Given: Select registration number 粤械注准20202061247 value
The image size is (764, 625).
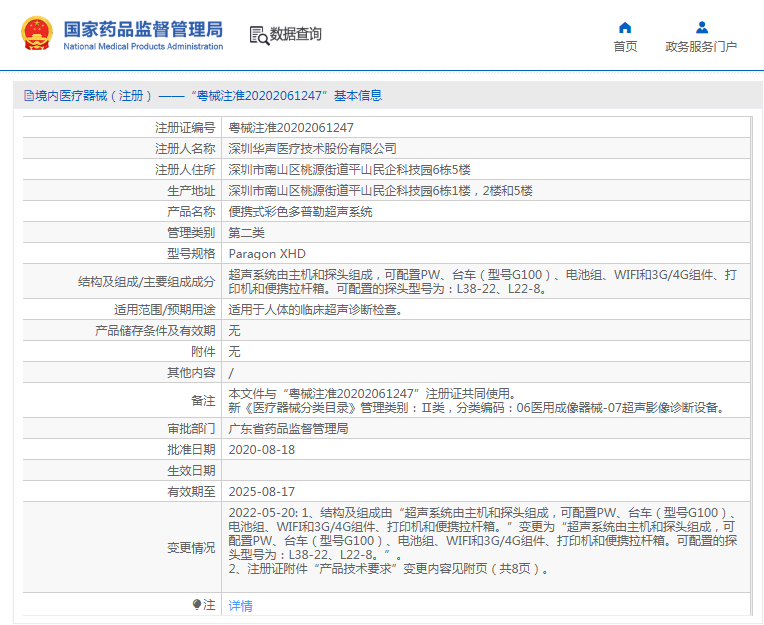Looking at the screenshot, I should pyautogui.click(x=291, y=128).
